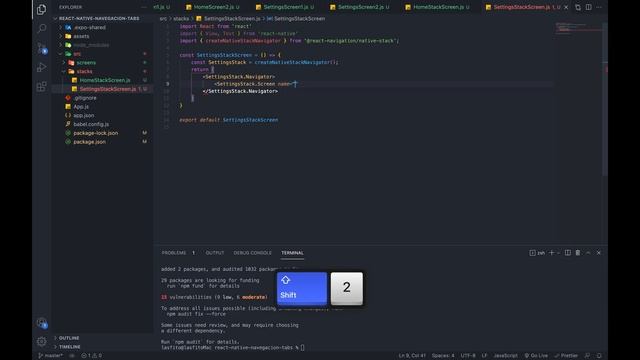
Task: Kill terminal with trash icon
Action: [578, 253]
